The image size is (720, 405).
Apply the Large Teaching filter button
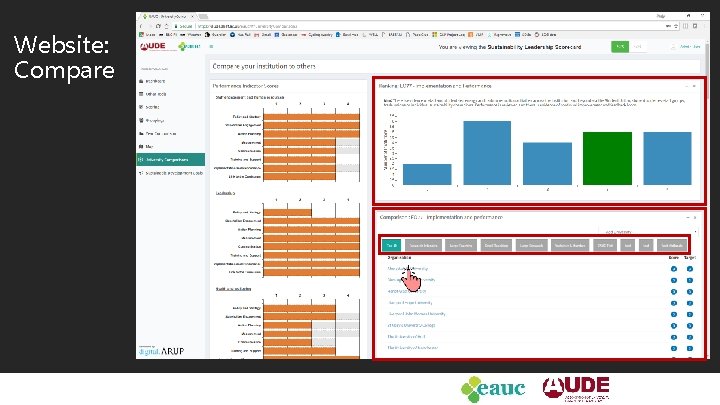461,246
